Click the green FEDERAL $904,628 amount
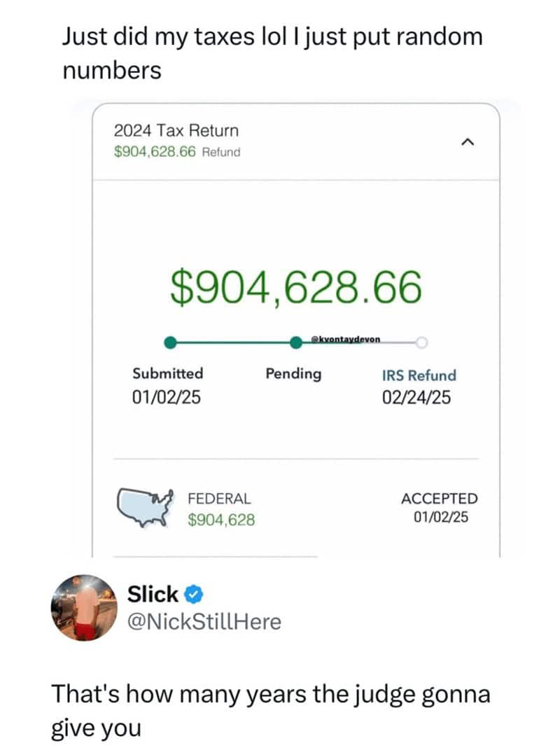Image resolution: width=560 pixels, height=755 pixels. 221,520
